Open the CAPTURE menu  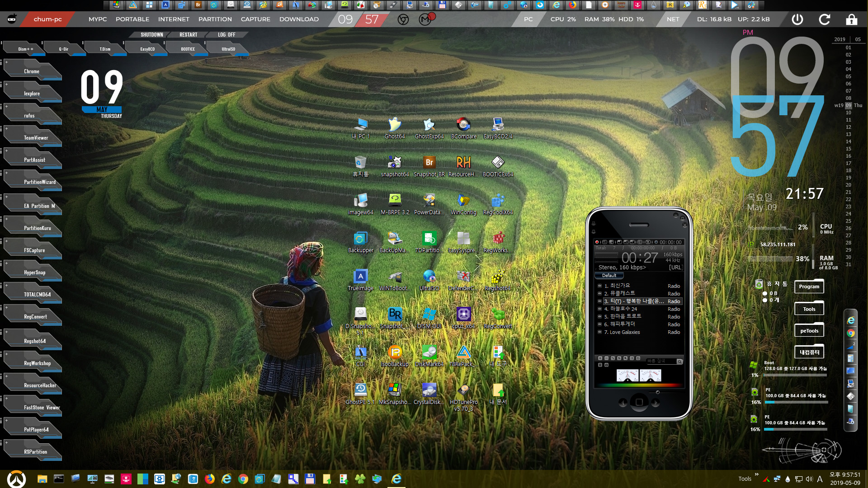255,19
